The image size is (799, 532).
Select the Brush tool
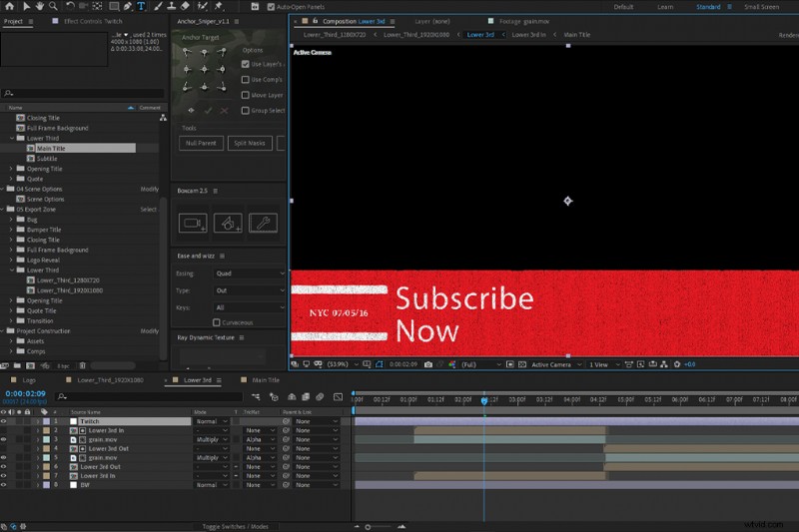(159, 6)
